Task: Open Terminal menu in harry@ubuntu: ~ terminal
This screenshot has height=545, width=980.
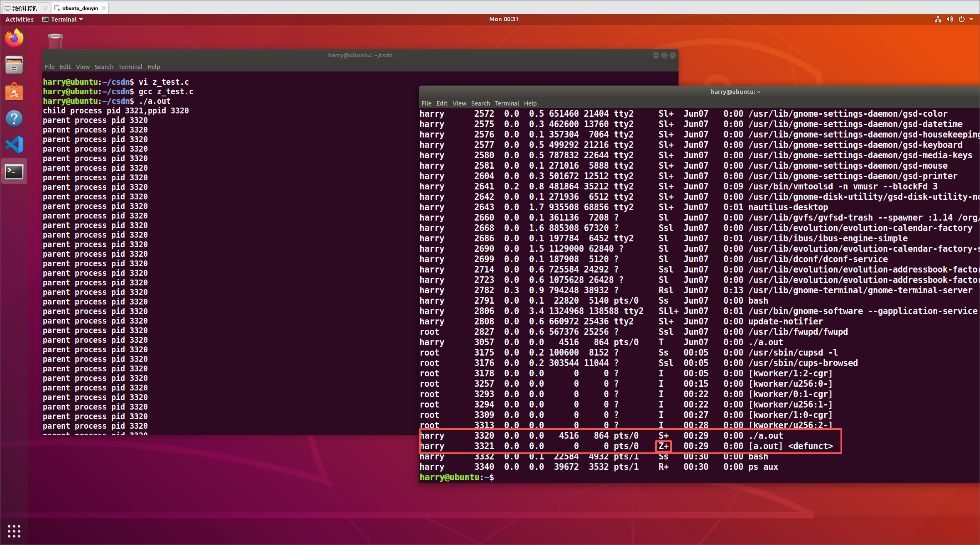Action: 507,103
